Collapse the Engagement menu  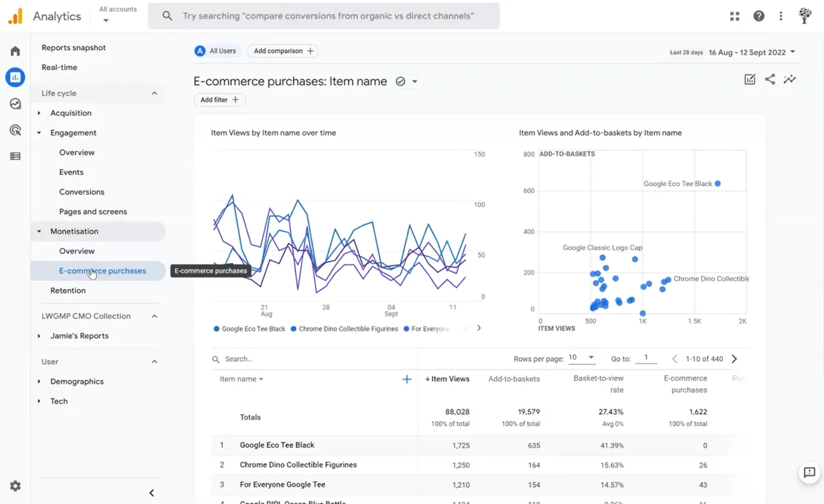[39, 133]
